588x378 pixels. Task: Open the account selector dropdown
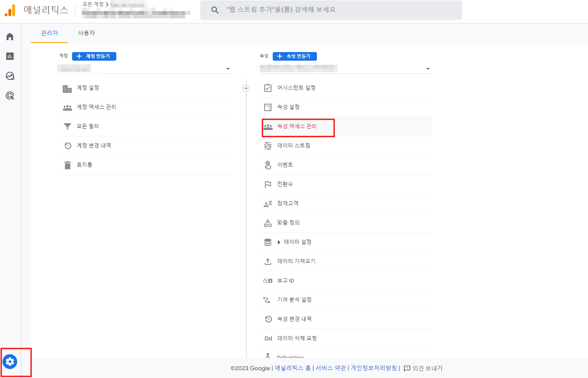tap(227, 68)
